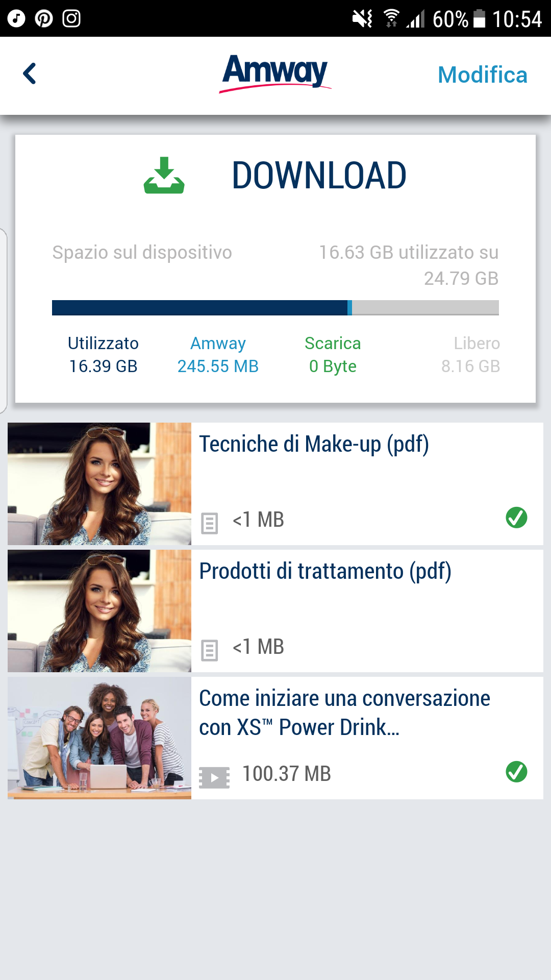Tap video icon beside 100.37 MB
This screenshot has height=980, width=551.
pyautogui.click(x=214, y=777)
